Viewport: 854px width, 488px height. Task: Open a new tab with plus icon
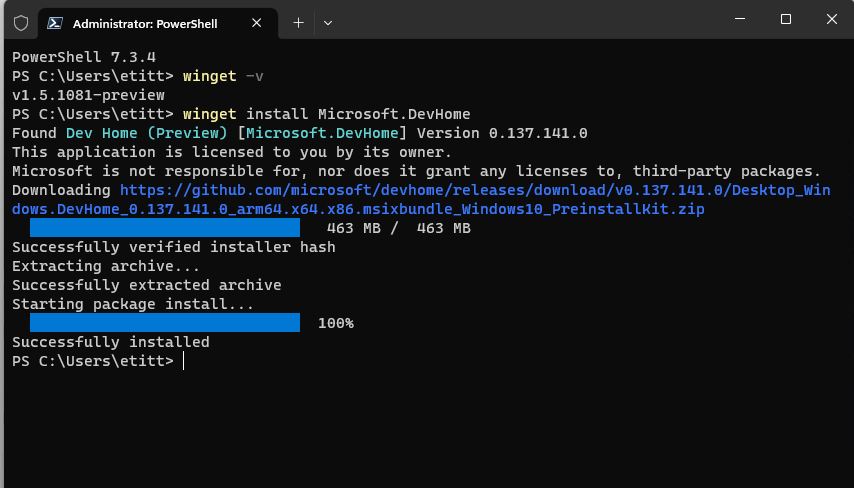coord(298,23)
